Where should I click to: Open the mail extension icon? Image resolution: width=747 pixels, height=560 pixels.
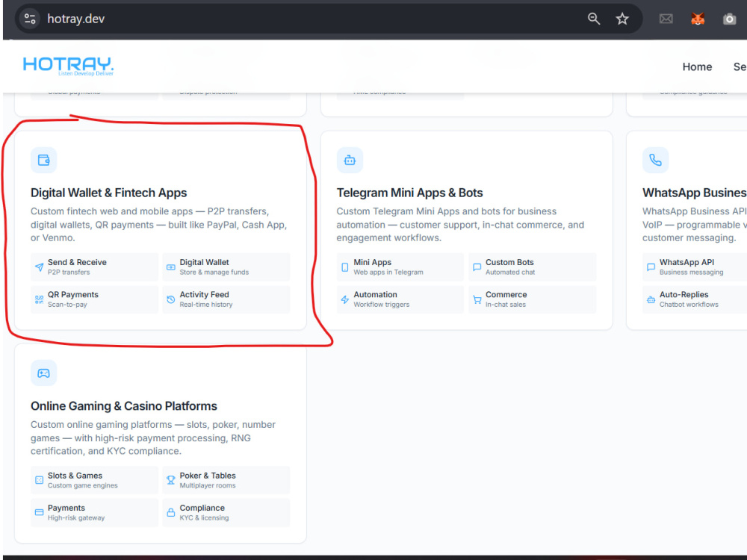pyautogui.click(x=666, y=19)
